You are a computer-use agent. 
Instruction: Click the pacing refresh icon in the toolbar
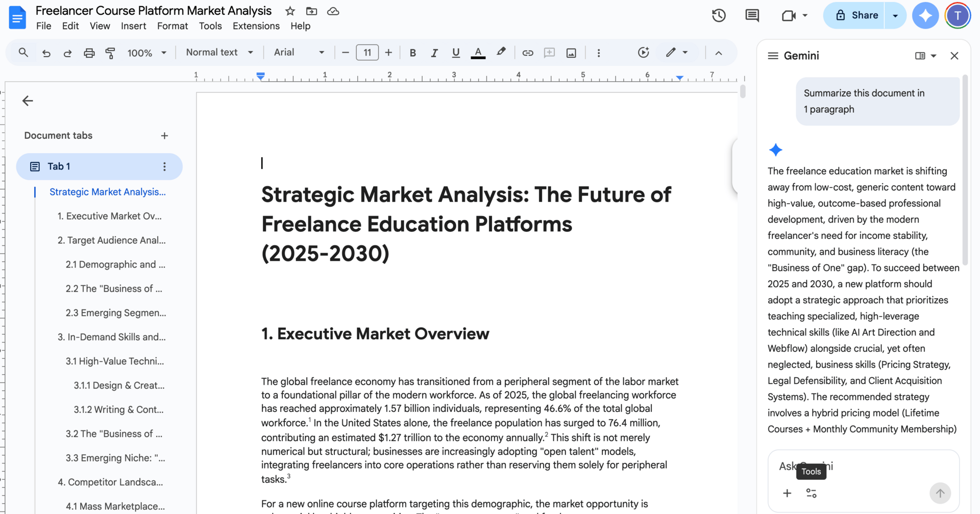coord(643,53)
